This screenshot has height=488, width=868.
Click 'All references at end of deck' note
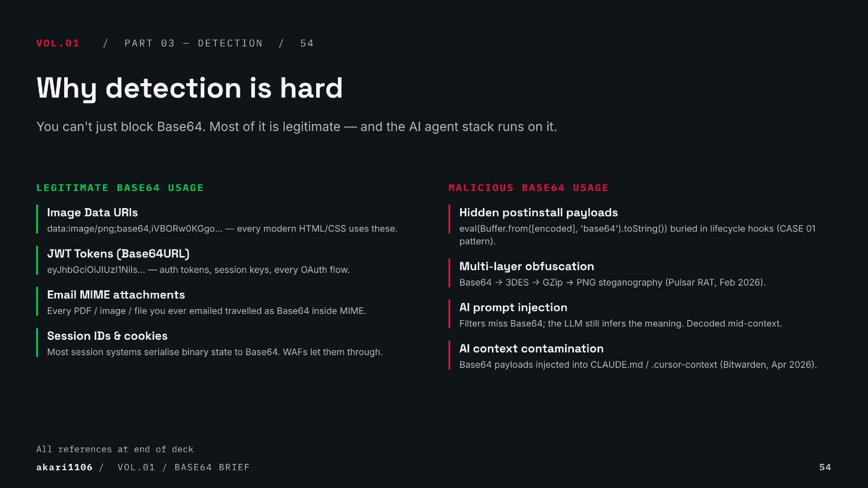click(x=115, y=449)
